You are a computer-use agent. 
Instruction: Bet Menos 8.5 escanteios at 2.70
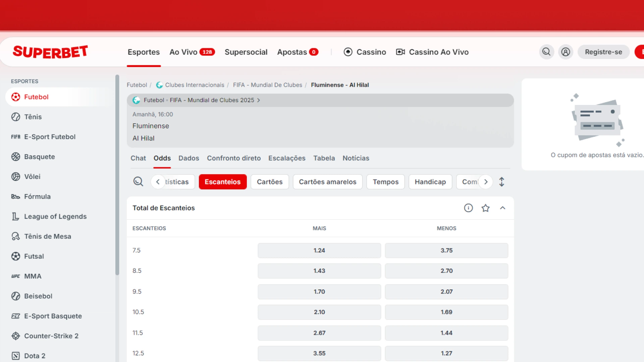coord(446,271)
